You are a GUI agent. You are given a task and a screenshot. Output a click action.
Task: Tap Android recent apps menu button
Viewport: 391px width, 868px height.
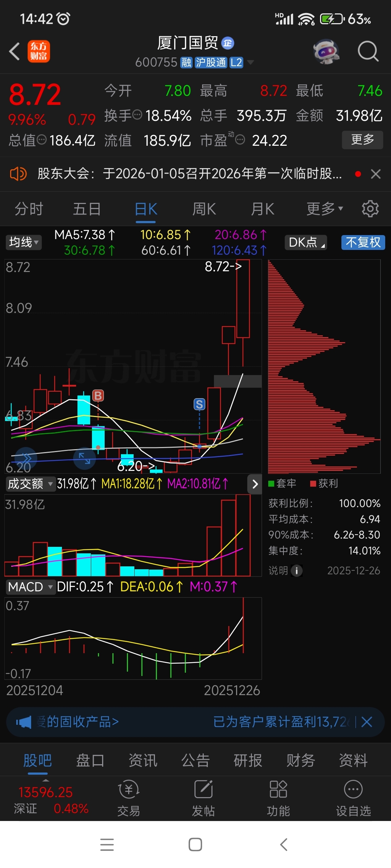point(107,844)
